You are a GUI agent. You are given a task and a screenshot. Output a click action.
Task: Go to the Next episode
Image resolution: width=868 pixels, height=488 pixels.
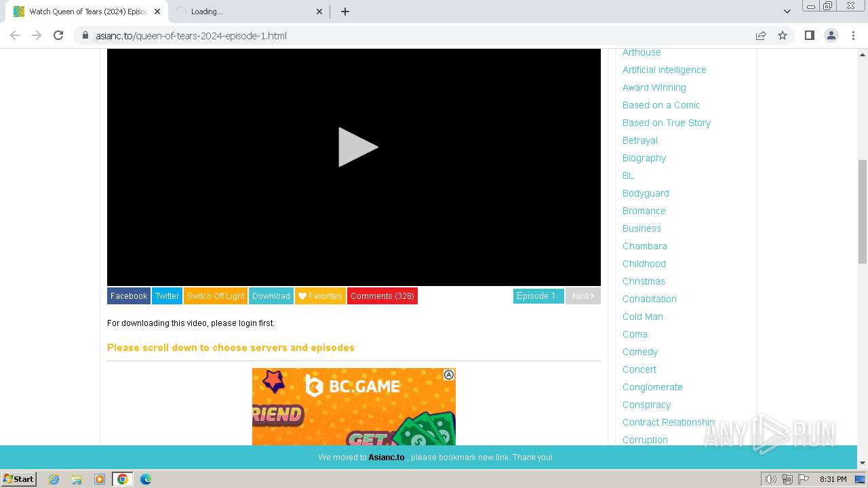(583, 296)
